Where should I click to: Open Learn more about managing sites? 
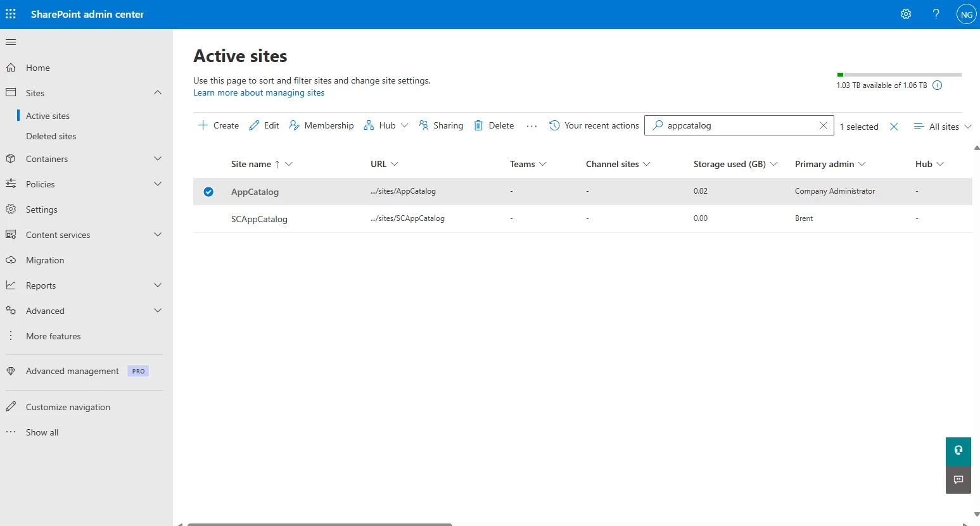(258, 92)
